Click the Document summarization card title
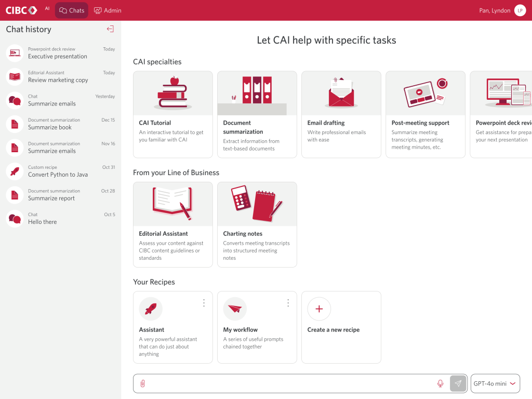 (x=243, y=127)
